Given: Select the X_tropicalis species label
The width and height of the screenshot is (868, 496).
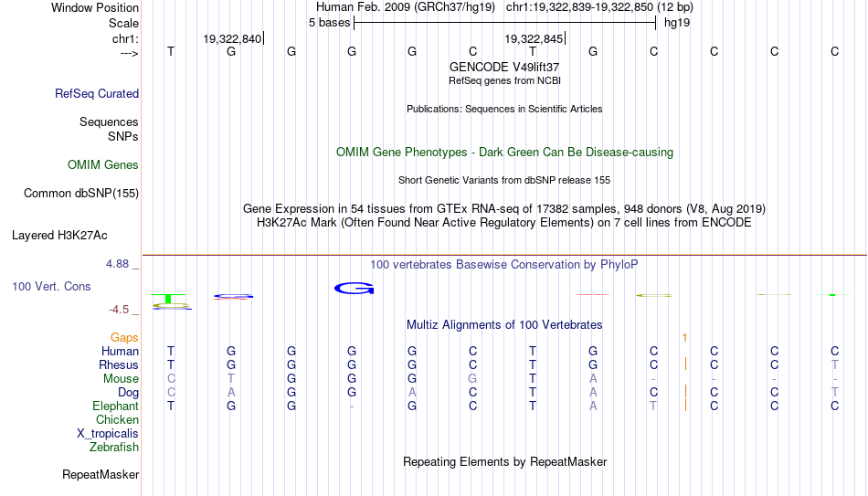Looking at the screenshot, I should coord(108,434).
